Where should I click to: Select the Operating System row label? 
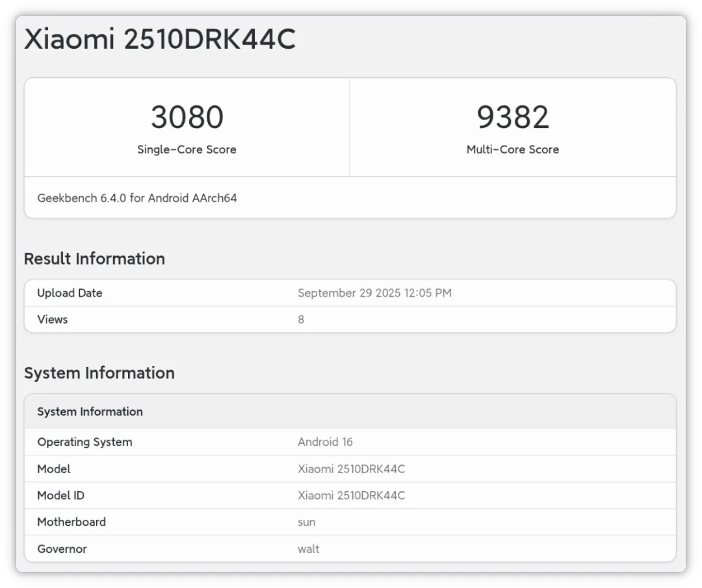coord(84,442)
